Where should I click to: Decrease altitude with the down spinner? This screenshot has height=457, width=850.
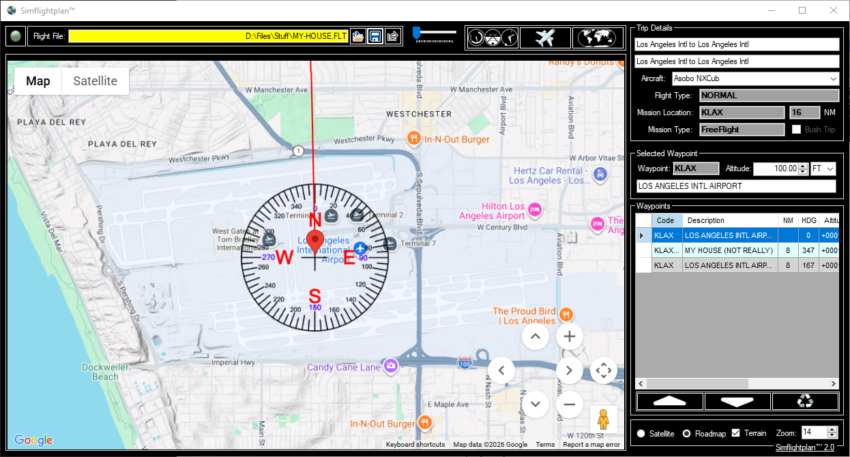tap(803, 172)
